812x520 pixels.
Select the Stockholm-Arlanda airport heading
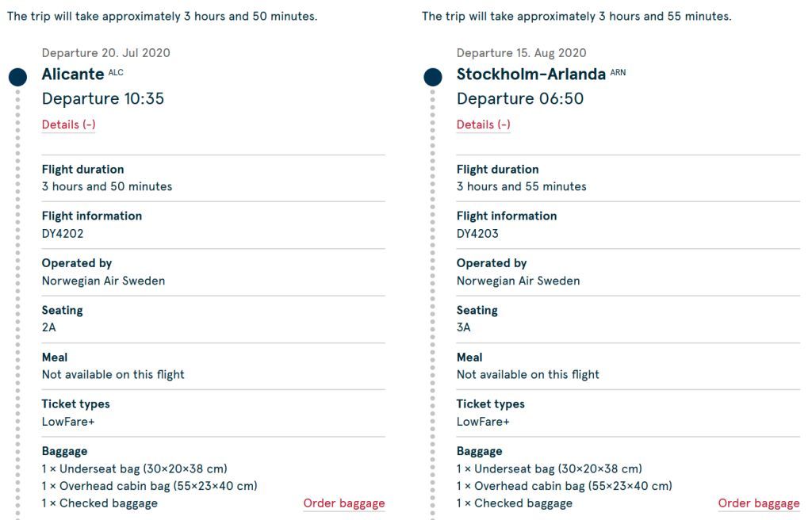530,74
